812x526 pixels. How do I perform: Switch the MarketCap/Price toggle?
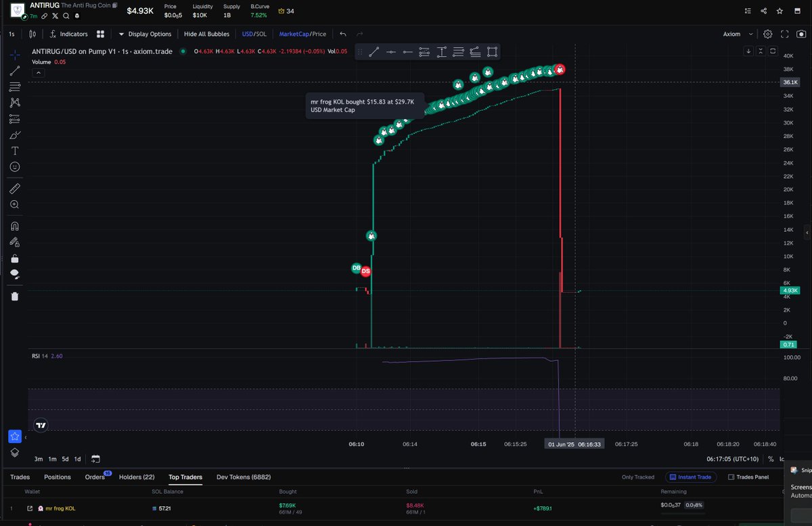tap(302, 34)
